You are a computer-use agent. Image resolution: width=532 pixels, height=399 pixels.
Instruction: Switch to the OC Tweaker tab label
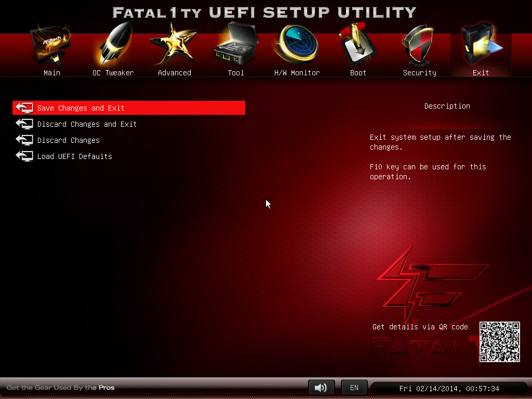pyautogui.click(x=113, y=73)
